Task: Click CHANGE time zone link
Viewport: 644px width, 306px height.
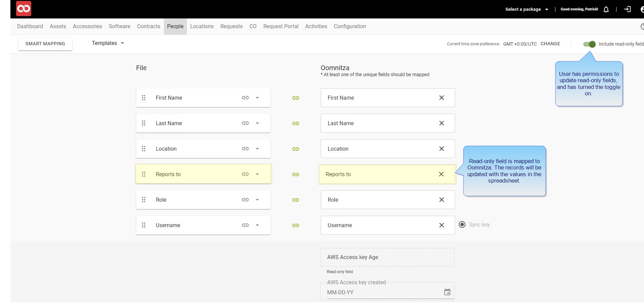Action: 550,44
